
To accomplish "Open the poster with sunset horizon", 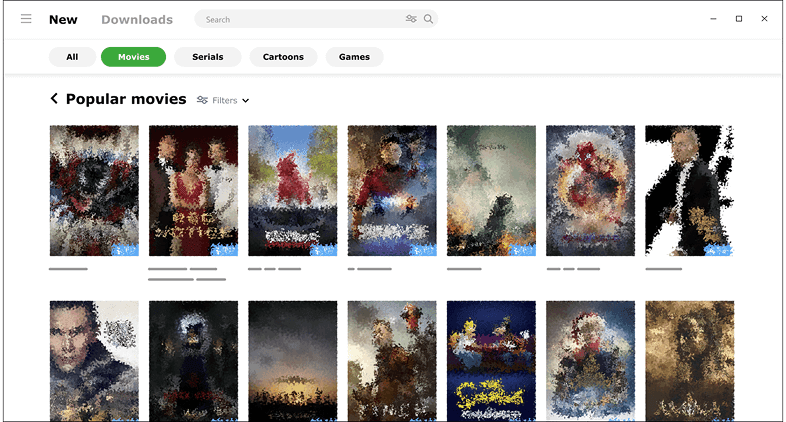I will click(x=293, y=361).
